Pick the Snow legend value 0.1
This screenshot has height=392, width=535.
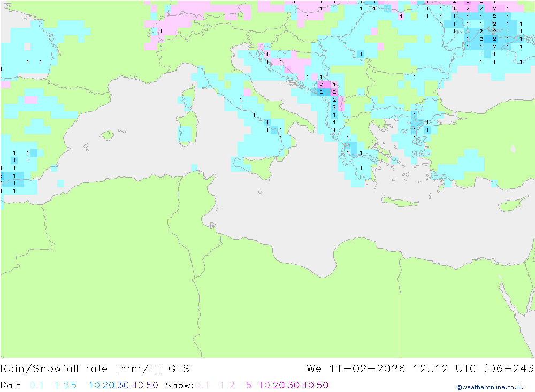[x=202, y=385]
